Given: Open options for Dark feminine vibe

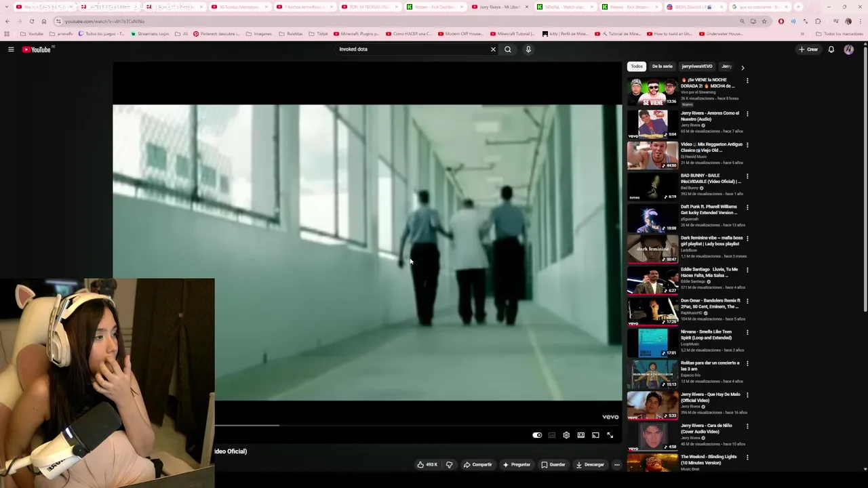Looking at the screenshot, I should [747, 239].
